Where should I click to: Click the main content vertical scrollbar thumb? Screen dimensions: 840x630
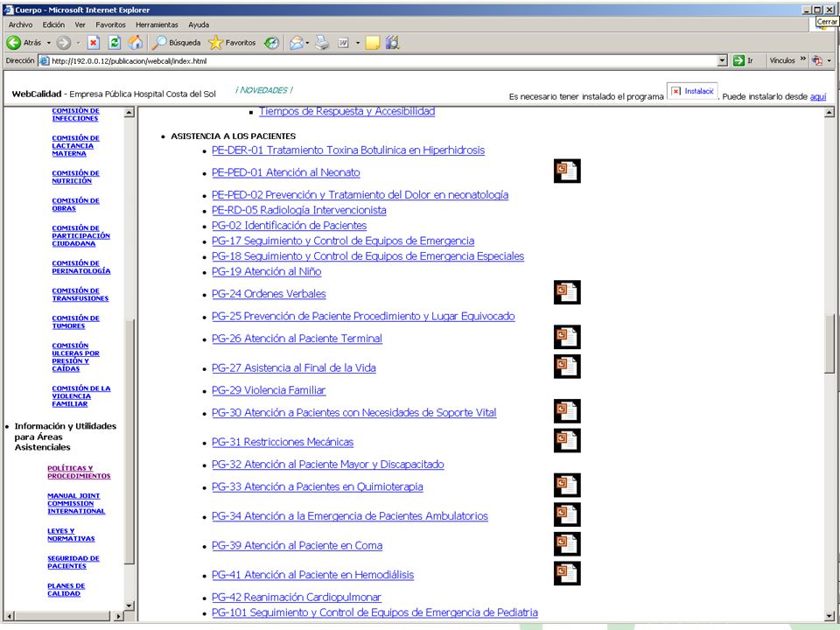829,343
